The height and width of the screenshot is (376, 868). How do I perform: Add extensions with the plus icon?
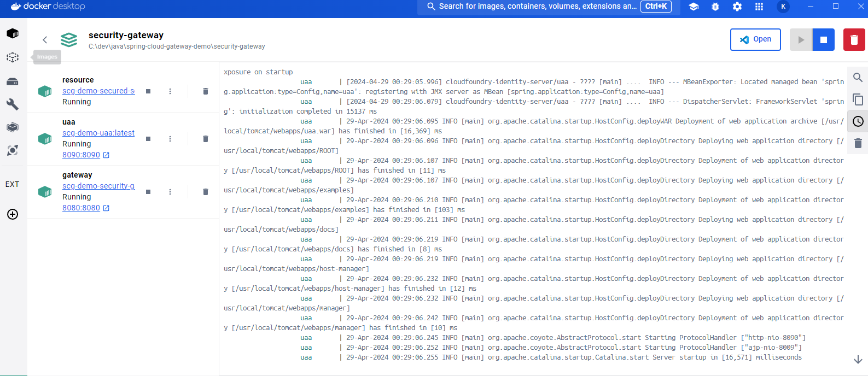13,214
